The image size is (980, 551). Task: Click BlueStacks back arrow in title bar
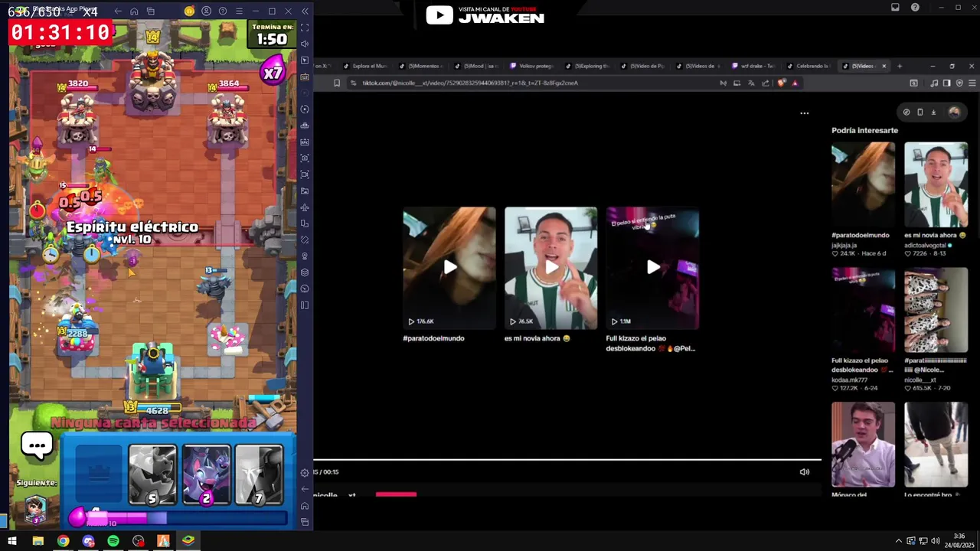(117, 11)
